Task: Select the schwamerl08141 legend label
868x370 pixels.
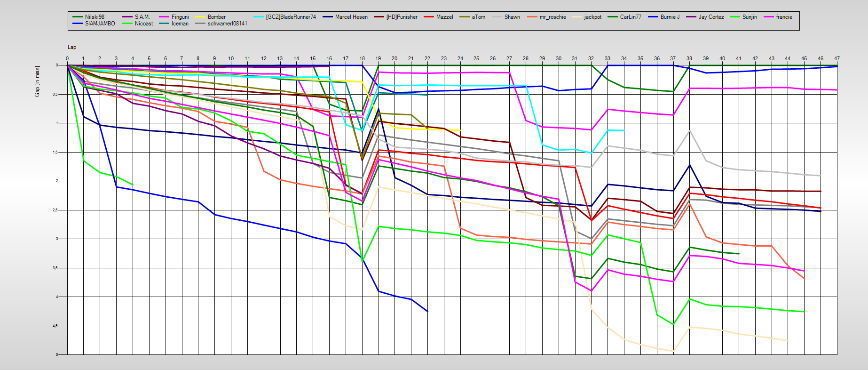Action: 227,24
